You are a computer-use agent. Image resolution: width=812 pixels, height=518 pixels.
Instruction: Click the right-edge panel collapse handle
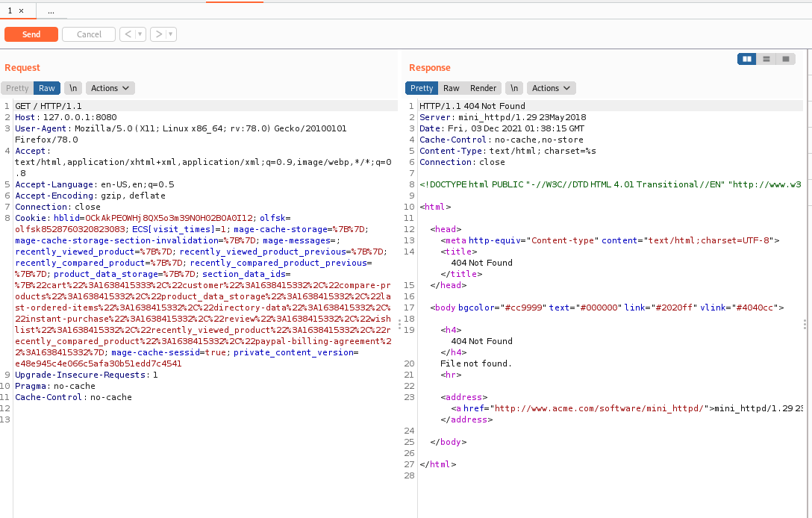coord(805,324)
